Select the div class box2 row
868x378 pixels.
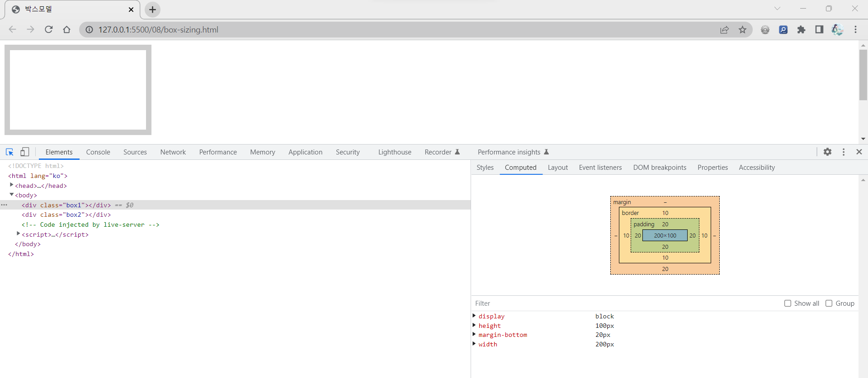pyautogui.click(x=235, y=215)
